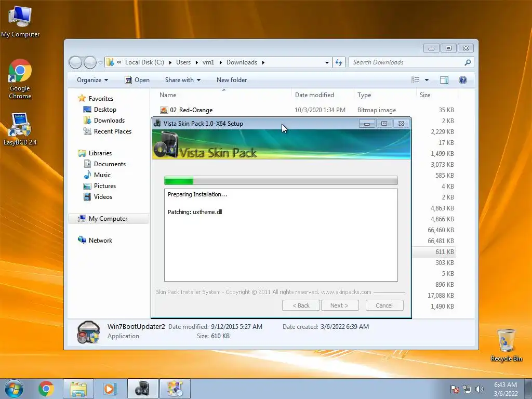Open Windows Media Player taskbar icon
The width and height of the screenshot is (532, 399).
click(109, 389)
